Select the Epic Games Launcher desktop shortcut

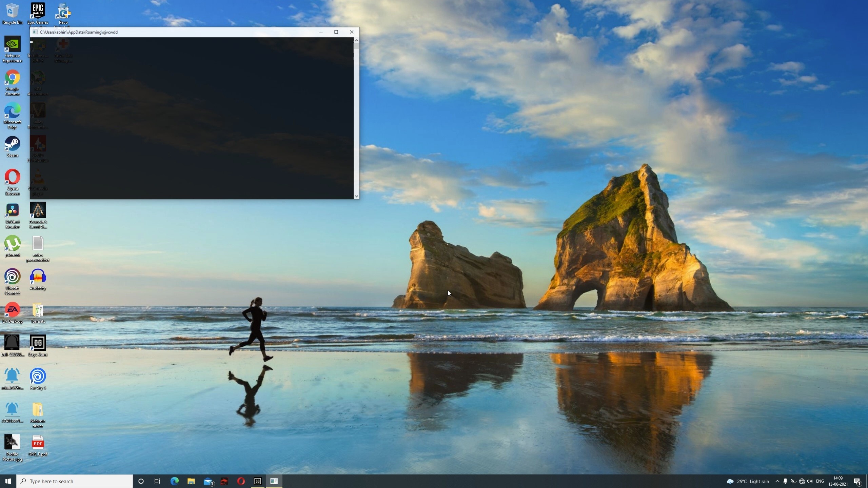pyautogui.click(x=38, y=14)
